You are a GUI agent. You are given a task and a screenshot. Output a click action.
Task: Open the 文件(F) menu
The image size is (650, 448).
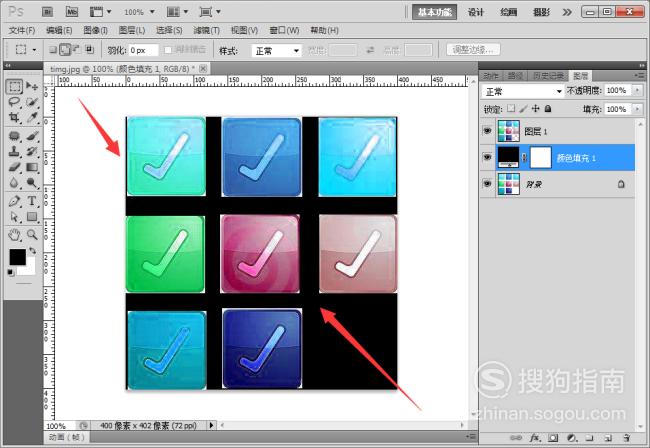tap(22, 30)
